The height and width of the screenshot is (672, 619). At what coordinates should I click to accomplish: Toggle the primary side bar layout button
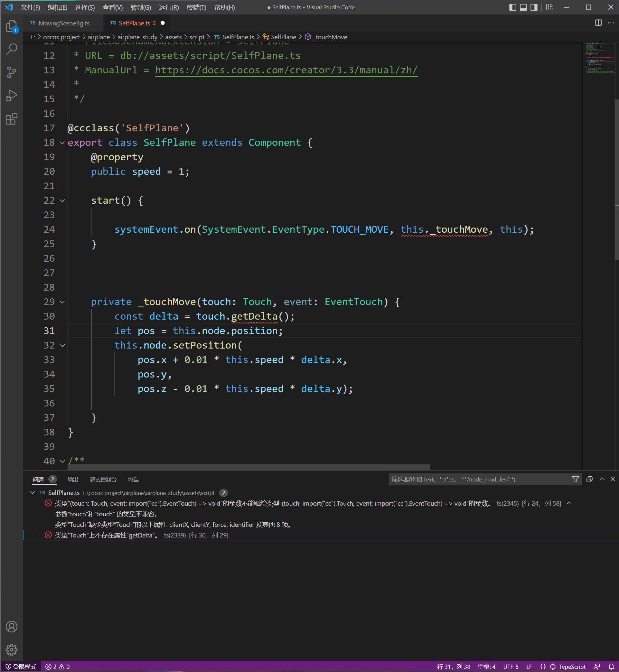pyautogui.click(x=512, y=7)
